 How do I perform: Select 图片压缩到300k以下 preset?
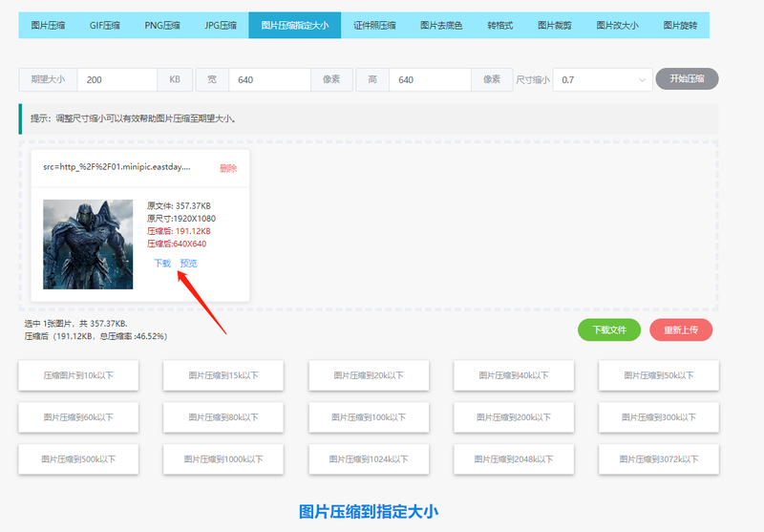659,417
